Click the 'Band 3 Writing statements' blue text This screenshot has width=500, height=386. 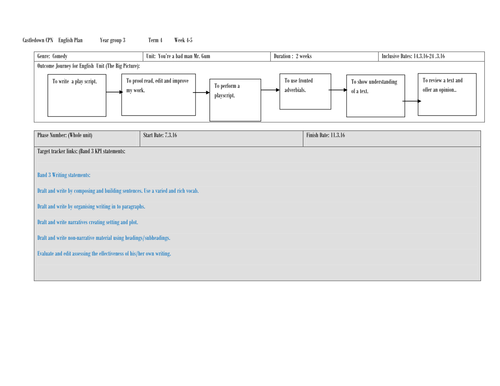[x=64, y=175]
